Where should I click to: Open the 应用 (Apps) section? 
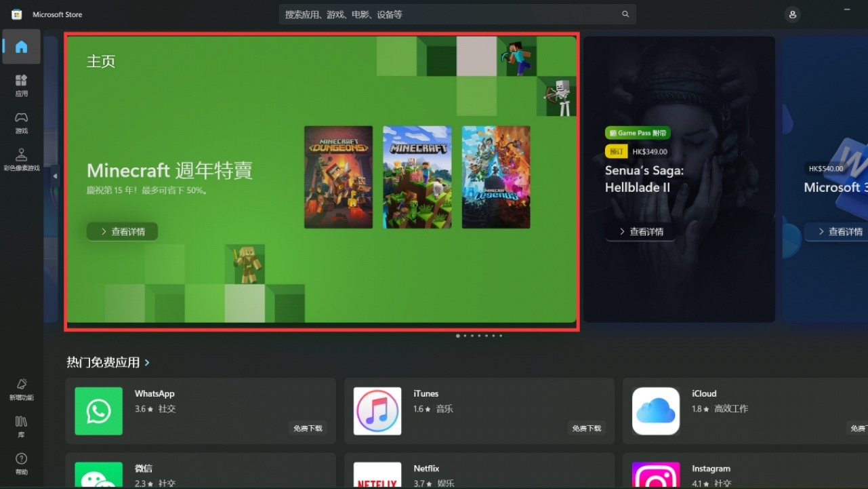[x=21, y=85]
